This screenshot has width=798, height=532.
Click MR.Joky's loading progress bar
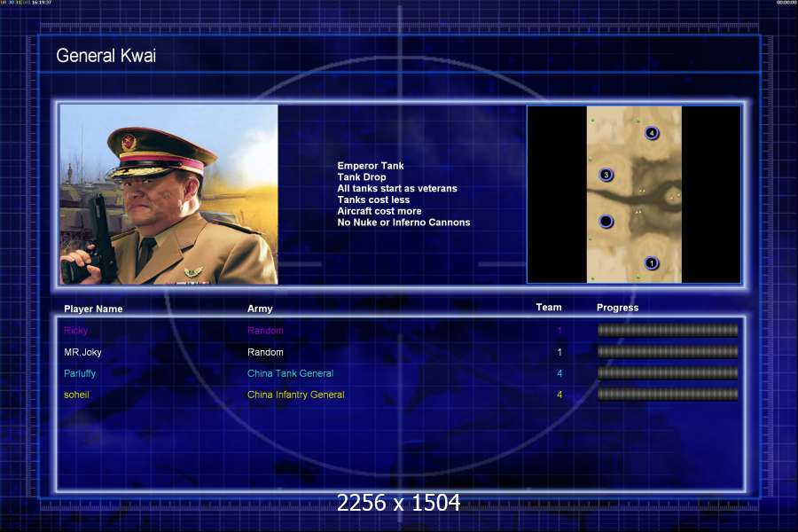[x=668, y=352]
